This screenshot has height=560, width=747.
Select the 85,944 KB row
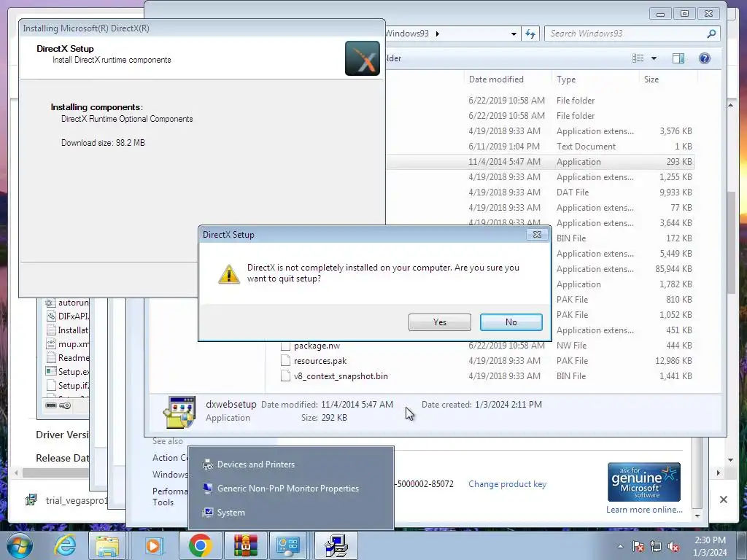(x=623, y=269)
